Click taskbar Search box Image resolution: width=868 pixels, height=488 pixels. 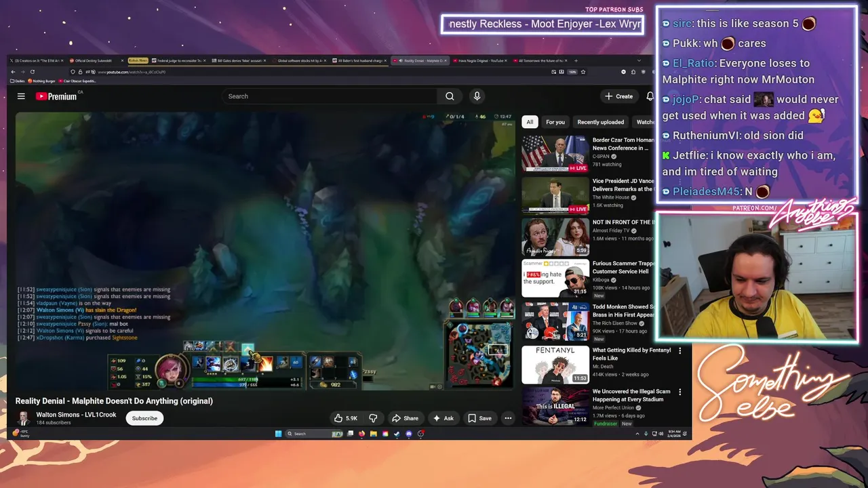click(x=314, y=434)
